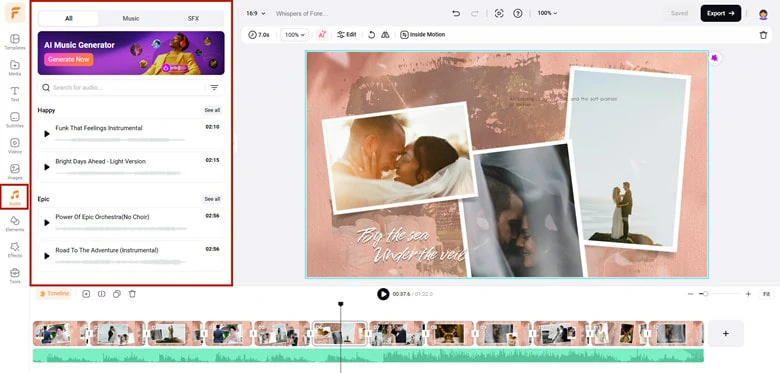Viewport: 780px width, 373px height.
Task: Switch to the SFX tab
Action: pyautogui.click(x=193, y=18)
